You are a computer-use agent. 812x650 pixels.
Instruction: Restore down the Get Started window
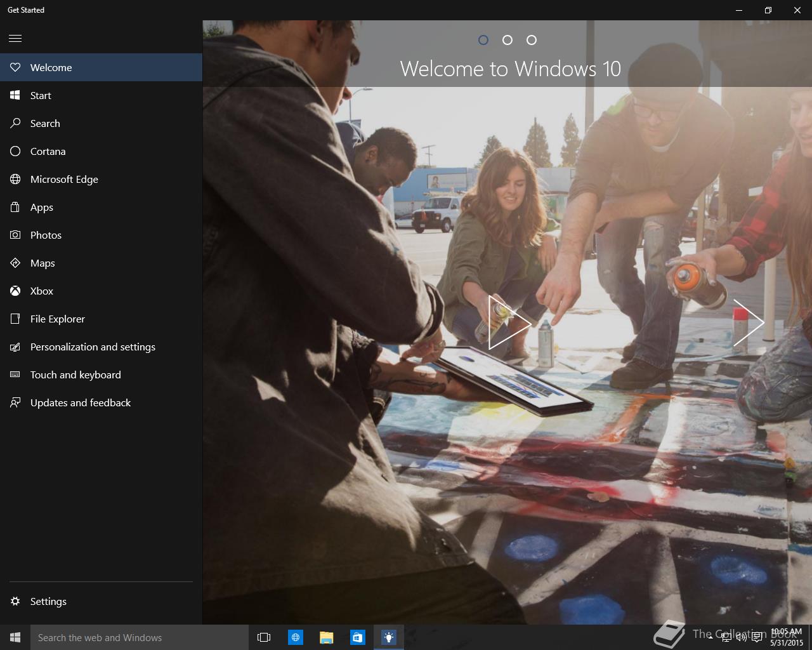(x=768, y=10)
